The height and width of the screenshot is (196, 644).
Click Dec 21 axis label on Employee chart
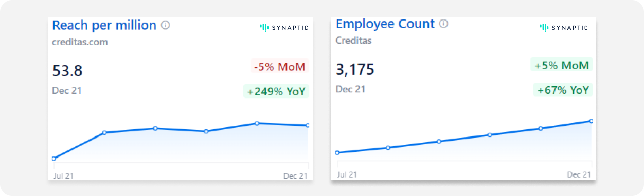click(x=579, y=175)
